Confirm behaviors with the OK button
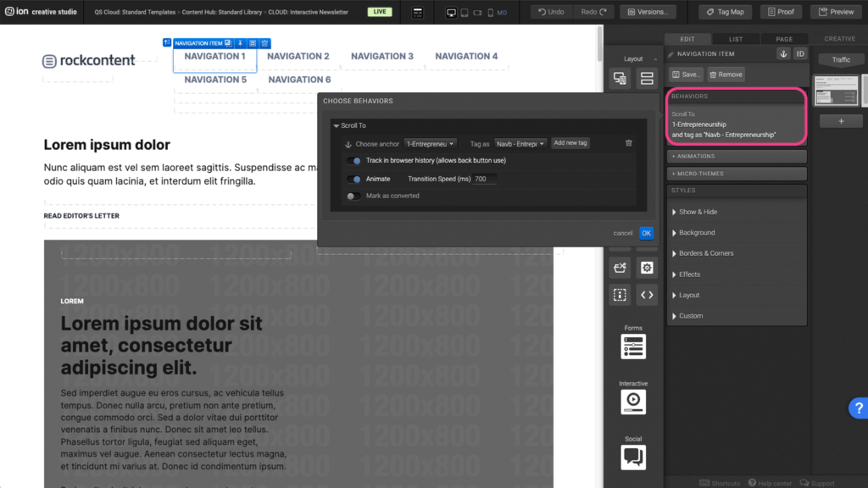868x488 pixels. (x=646, y=234)
